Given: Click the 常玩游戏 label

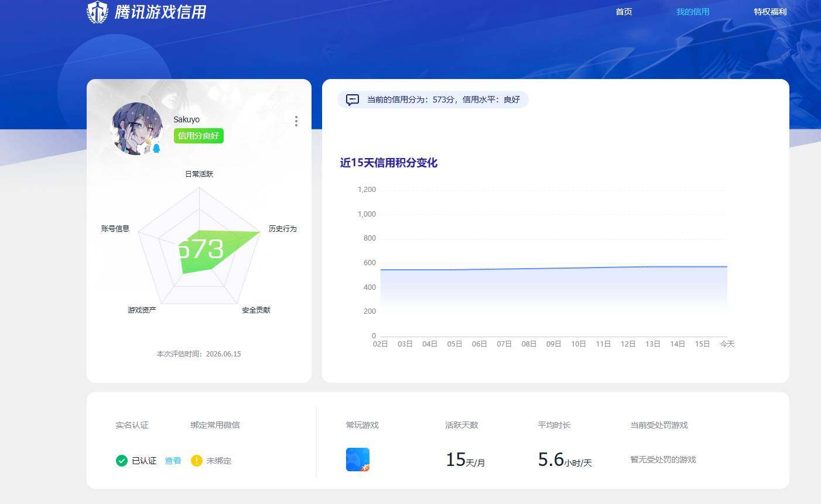Looking at the screenshot, I should coord(362,425).
